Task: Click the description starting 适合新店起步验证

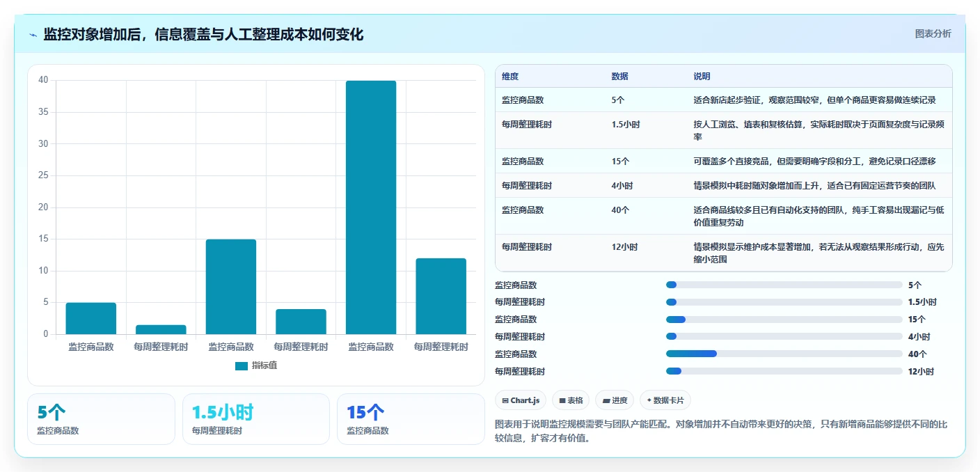Action: pyautogui.click(x=814, y=100)
